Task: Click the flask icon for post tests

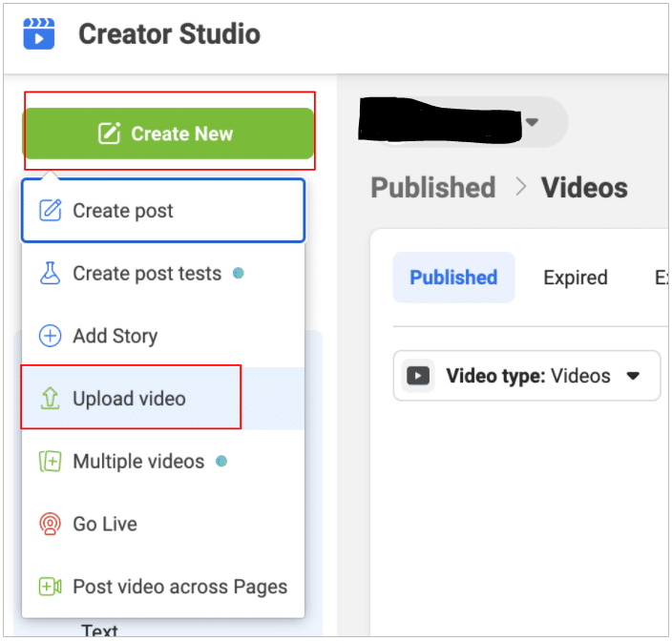Action: point(51,273)
